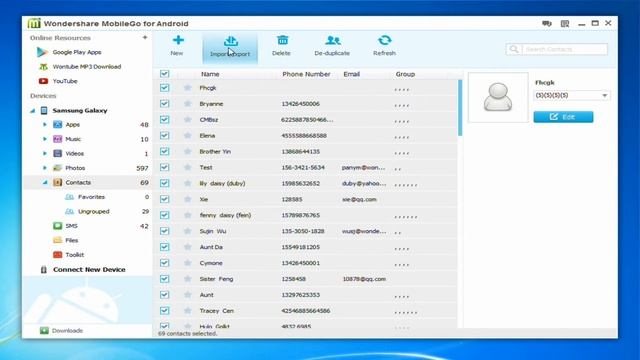Open the Import/Export toolbar button
Screen dimensions: 640x360
pyautogui.click(x=230, y=48)
